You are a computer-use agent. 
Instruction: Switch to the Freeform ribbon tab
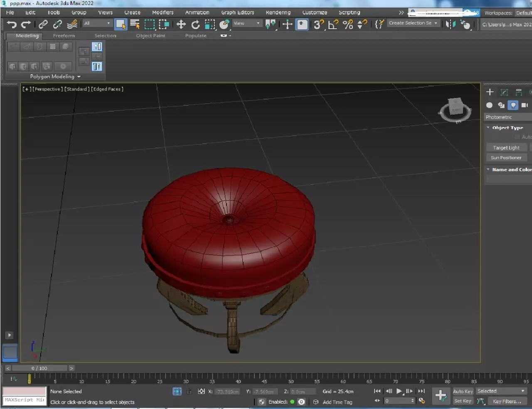(64, 36)
